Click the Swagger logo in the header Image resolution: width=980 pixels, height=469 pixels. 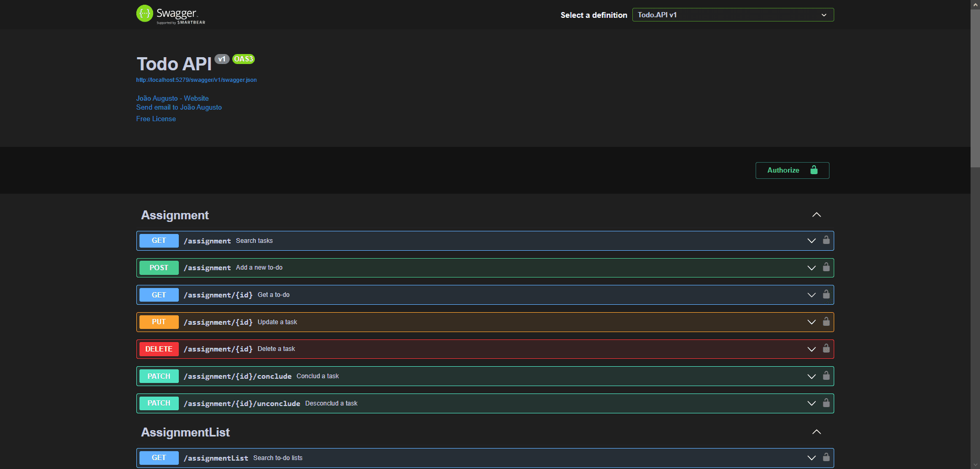(x=170, y=14)
